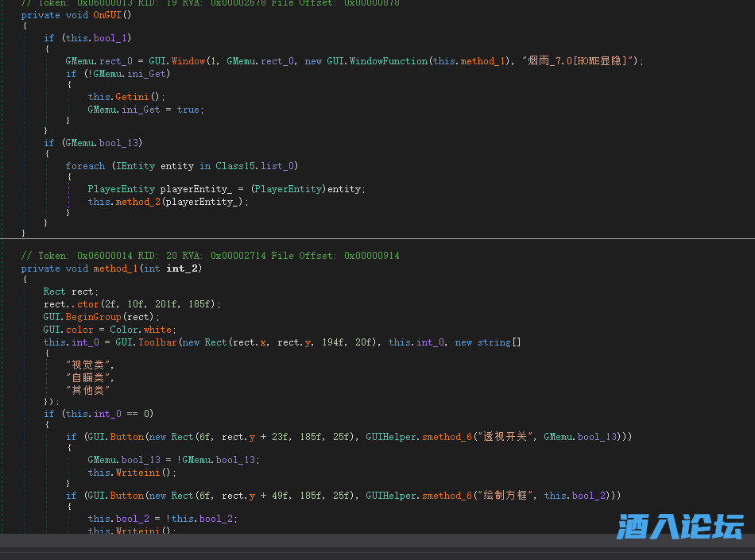
Task: Click the Rect type in 'Rect rect;'
Action: pyautogui.click(x=54, y=292)
